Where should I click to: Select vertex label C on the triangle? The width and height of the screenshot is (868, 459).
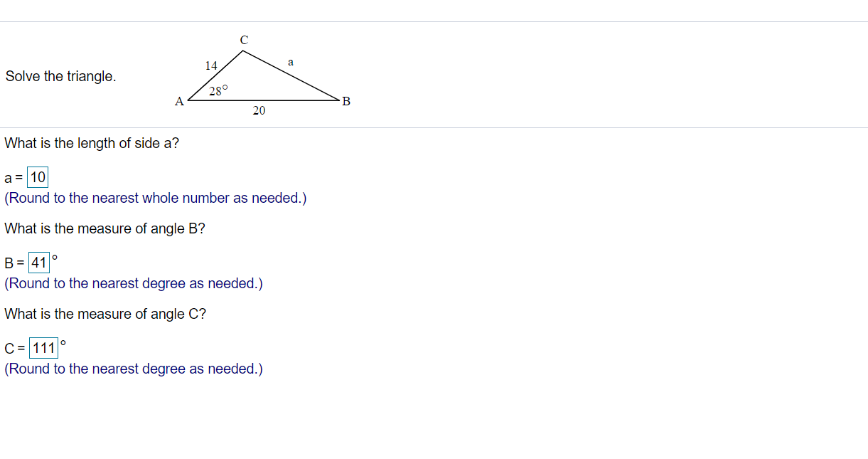pos(243,39)
